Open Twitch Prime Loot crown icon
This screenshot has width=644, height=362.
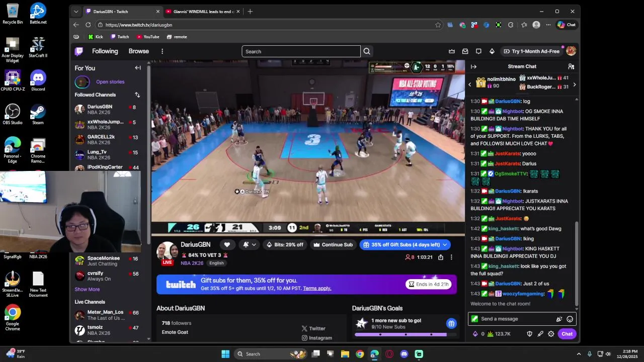tap(452, 51)
